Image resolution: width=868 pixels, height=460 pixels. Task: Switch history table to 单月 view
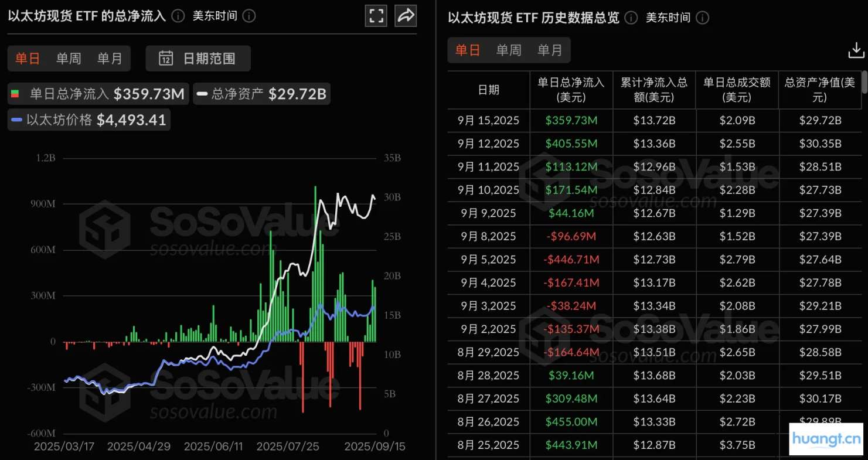click(x=550, y=50)
